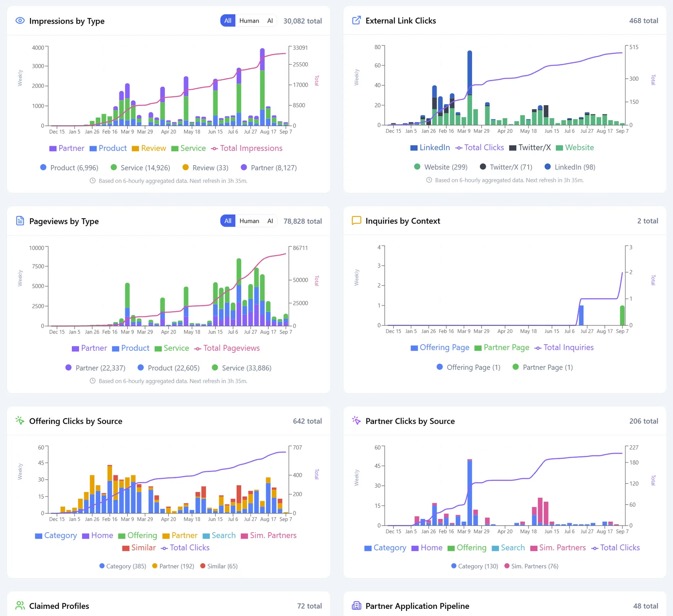673x616 pixels.
Task: Click the cursor icon beside Partner Clicks by Source
Action: coord(356,420)
